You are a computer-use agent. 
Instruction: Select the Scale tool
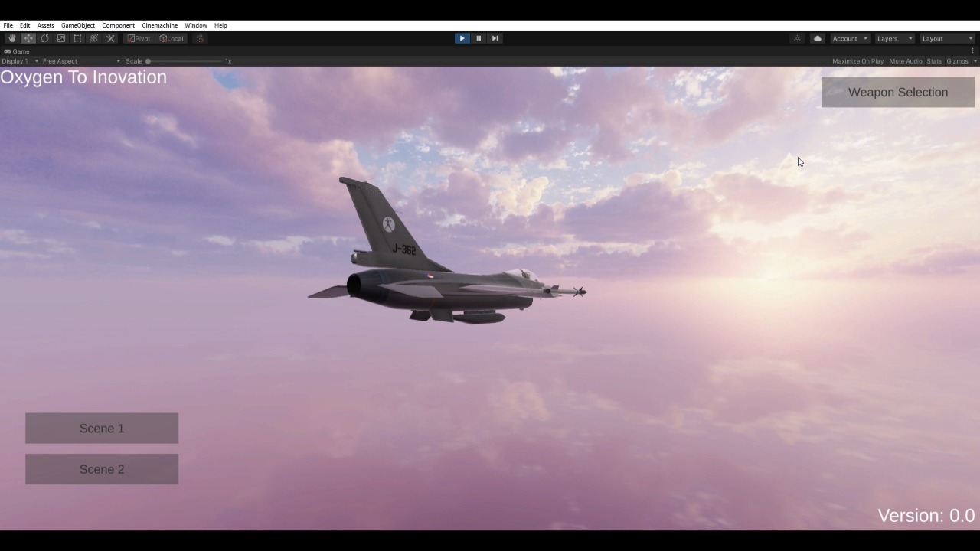(x=61, y=38)
